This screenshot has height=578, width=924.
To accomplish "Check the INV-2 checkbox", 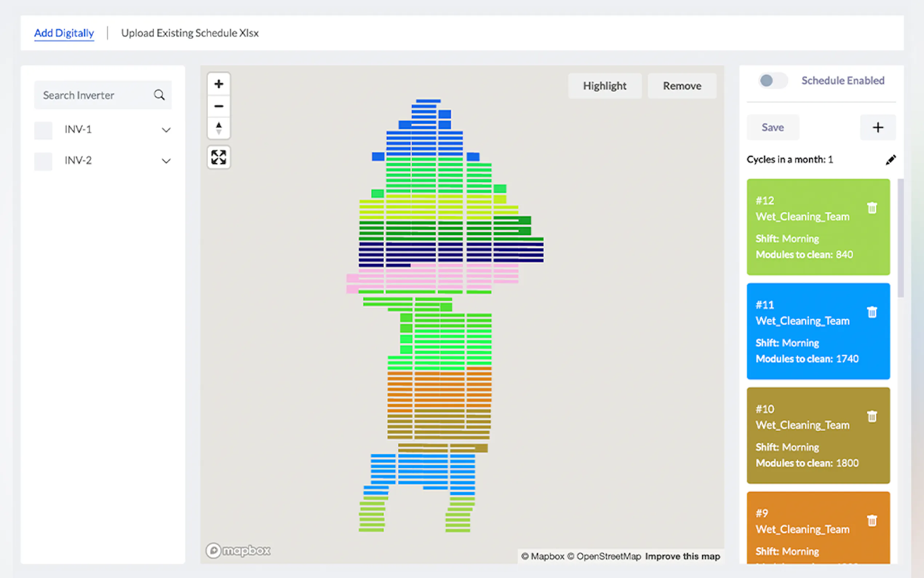I will tap(43, 161).
